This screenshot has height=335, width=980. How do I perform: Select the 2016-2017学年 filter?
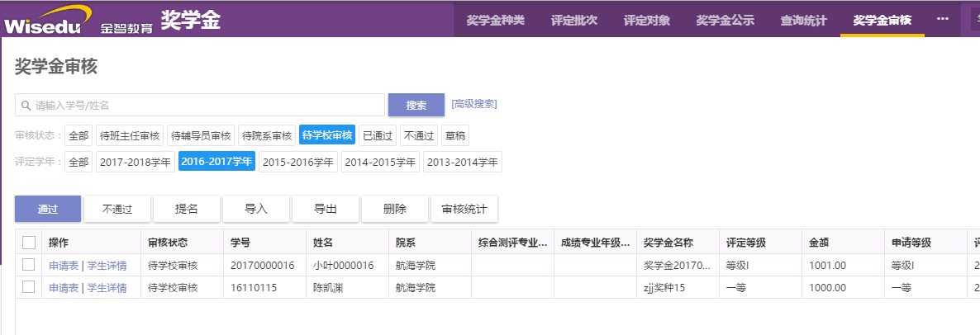pos(216,162)
